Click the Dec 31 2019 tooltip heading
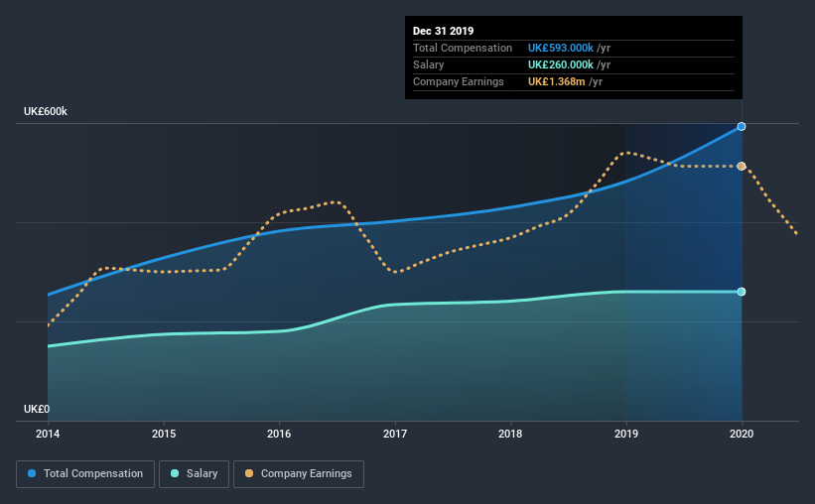The height and width of the screenshot is (504, 815). 444,31
